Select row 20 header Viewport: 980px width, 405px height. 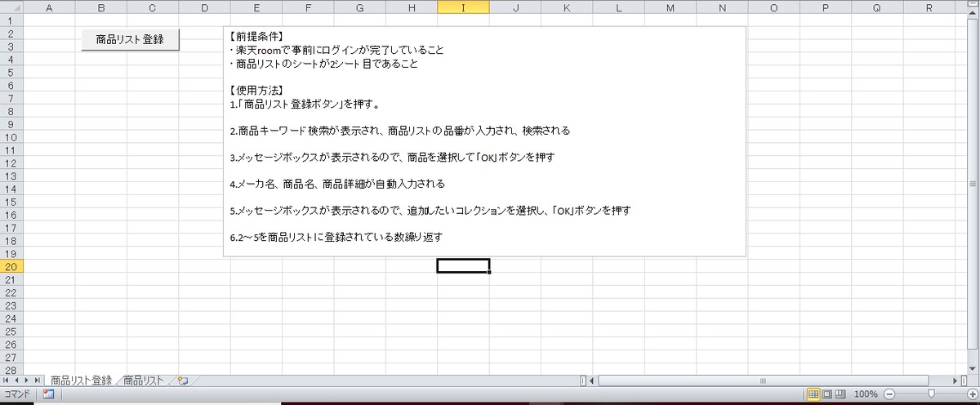[x=11, y=266]
